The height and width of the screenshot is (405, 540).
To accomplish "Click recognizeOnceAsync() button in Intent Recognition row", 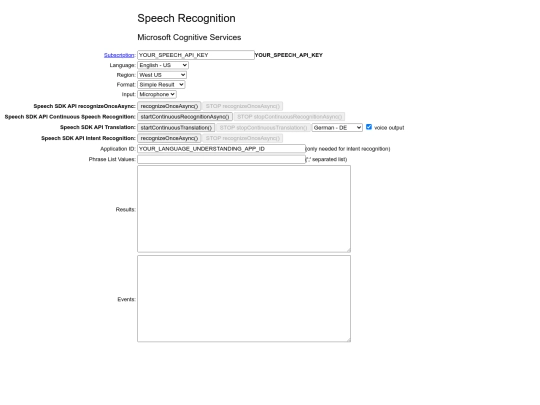I will (x=169, y=138).
